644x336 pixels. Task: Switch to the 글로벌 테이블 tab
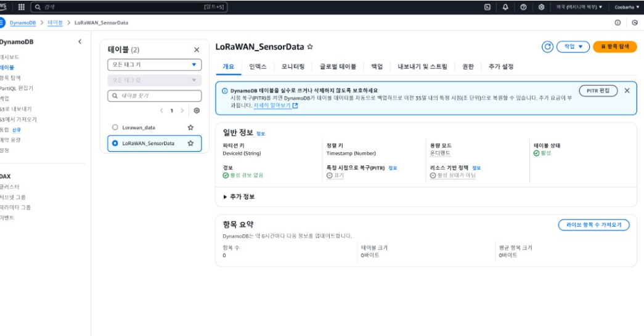point(338,67)
